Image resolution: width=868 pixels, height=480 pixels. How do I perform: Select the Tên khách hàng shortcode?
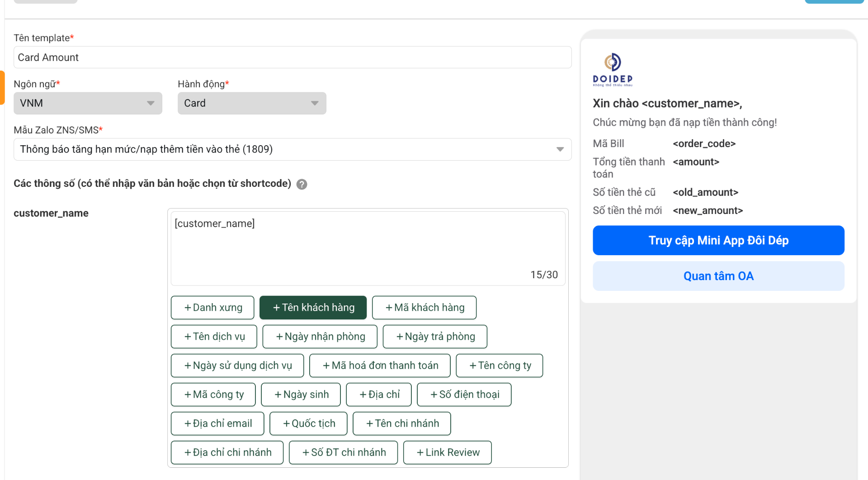(x=313, y=307)
